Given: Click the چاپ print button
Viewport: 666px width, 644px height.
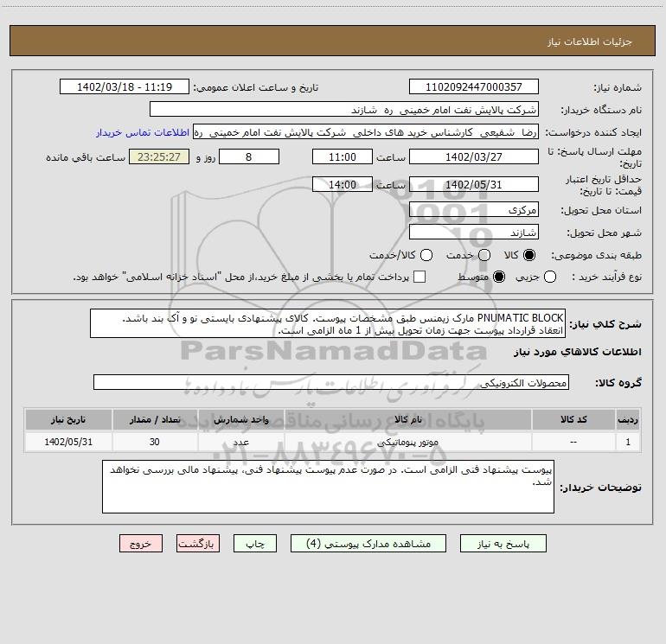Looking at the screenshot, I should coord(255,544).
